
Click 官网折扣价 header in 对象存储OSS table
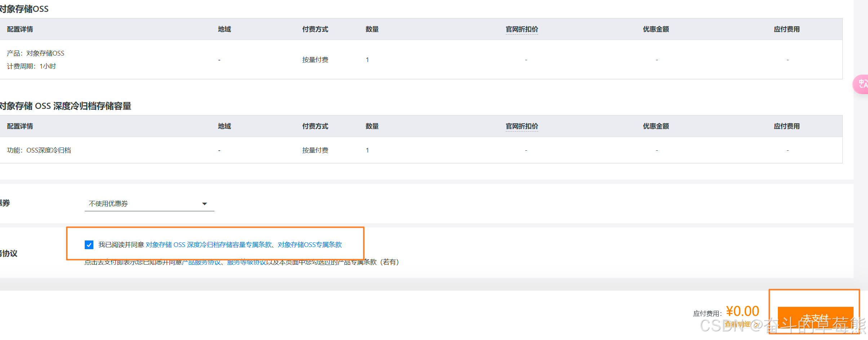[522, 29]
